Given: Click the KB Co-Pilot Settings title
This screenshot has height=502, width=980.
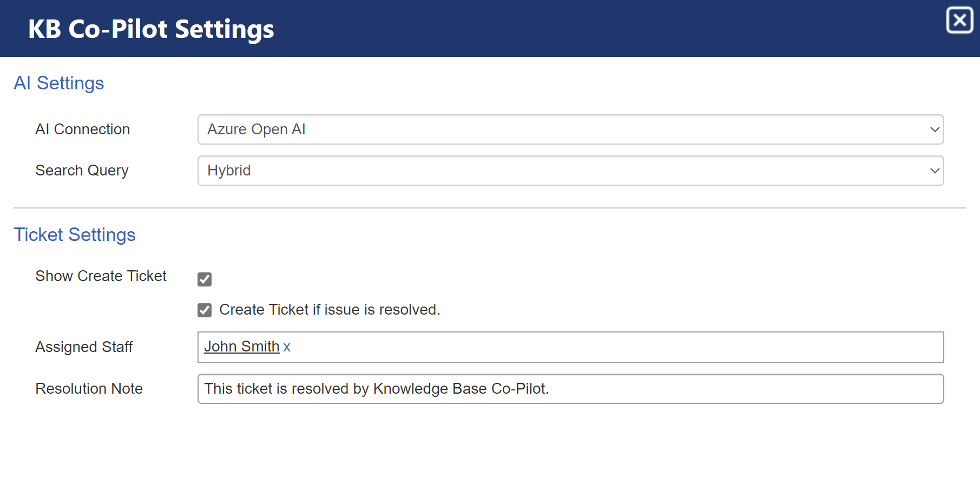Looking at the screenshot, I should click(x=151, y=29).
